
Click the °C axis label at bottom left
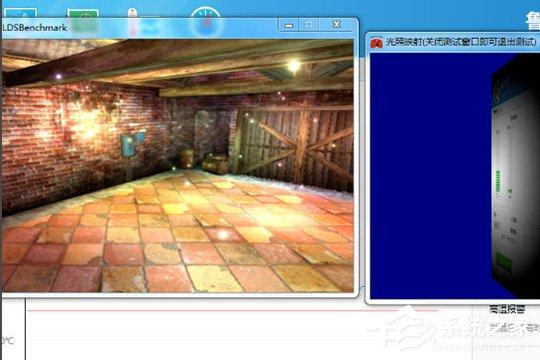7,341
